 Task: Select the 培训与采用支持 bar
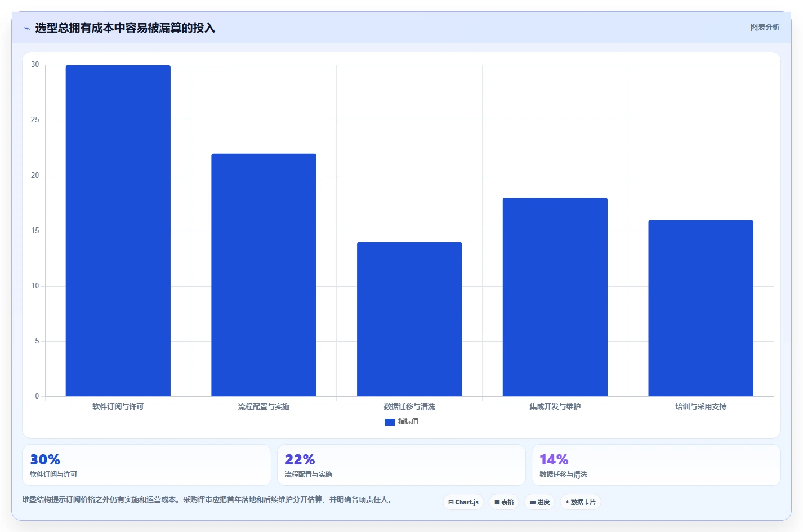pos(701,308)
